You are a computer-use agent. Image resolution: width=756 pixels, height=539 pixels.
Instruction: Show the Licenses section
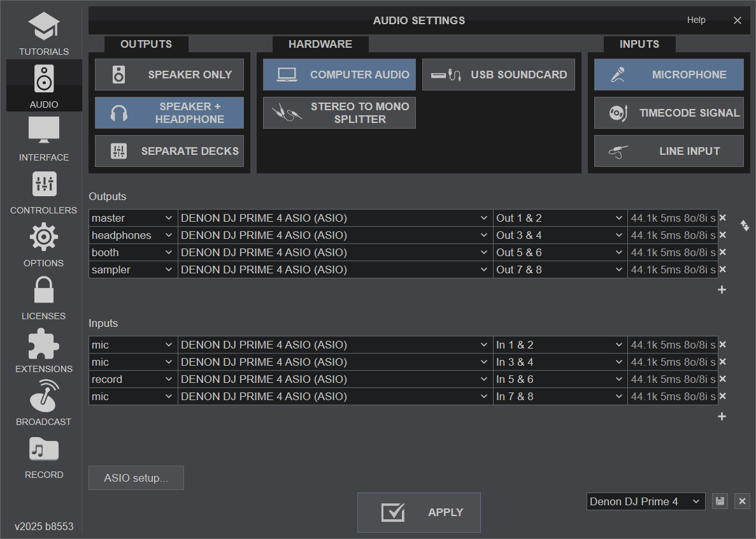(44, 298)
